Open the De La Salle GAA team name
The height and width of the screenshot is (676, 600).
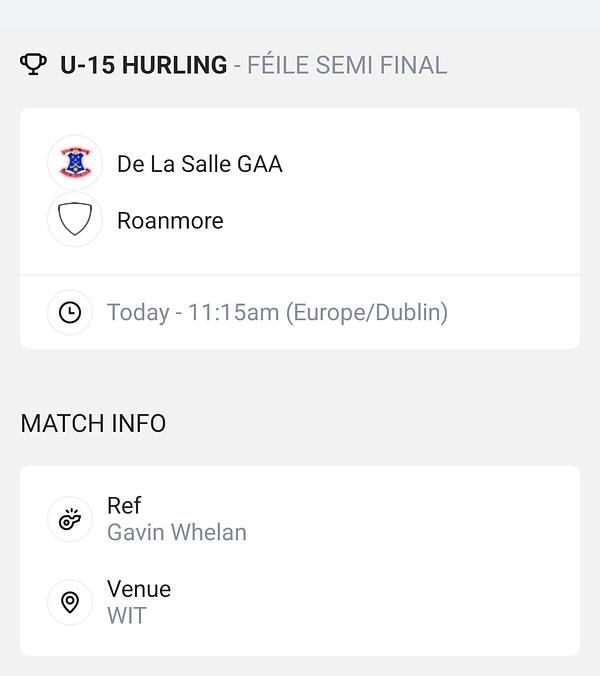coord(200,164)
